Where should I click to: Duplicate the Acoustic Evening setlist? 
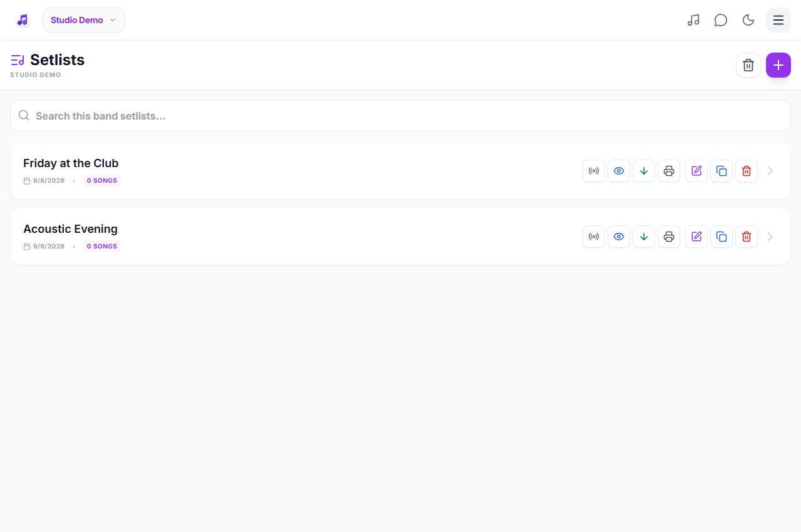coord(722,237)
